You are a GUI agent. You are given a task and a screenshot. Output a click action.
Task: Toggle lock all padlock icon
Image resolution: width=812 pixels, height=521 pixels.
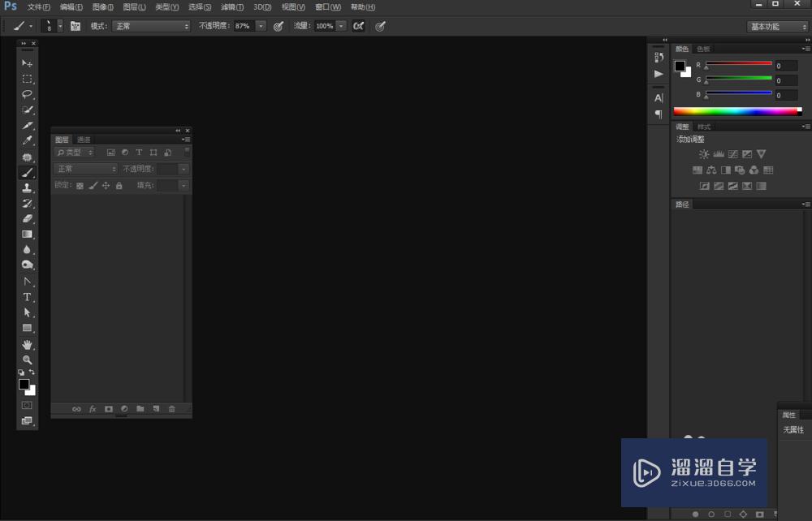coord(119,186)
